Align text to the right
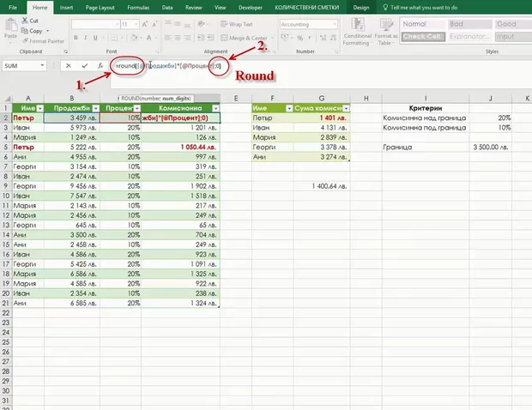The image size is (532, 410). pyautogui.click(x=187, y=38)
